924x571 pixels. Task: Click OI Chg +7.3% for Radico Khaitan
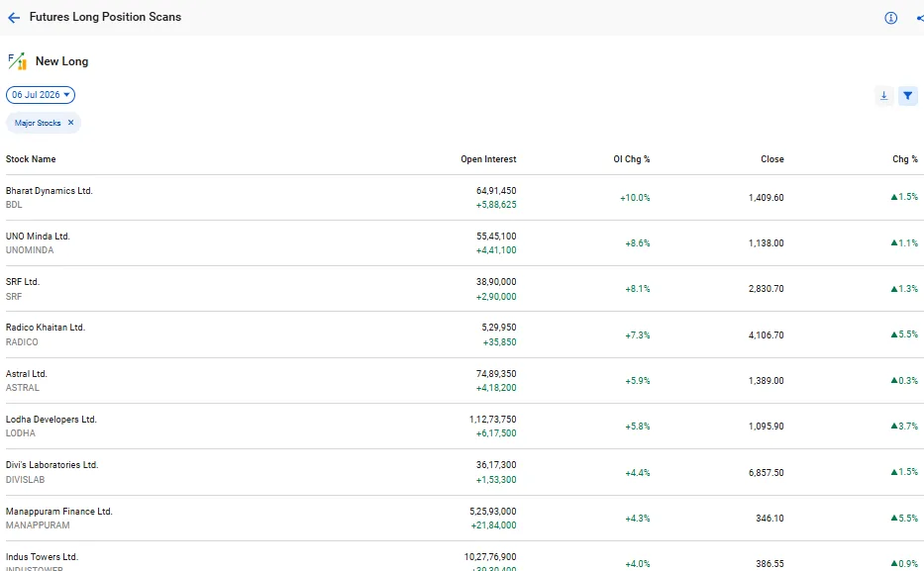[x=638, y=334]
